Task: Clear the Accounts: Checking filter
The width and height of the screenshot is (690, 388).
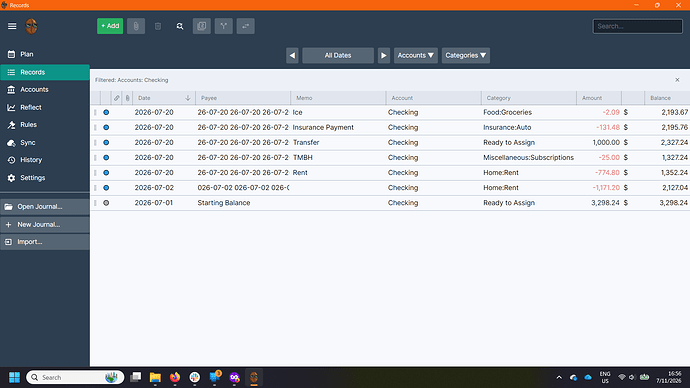Action: [677, 80]
